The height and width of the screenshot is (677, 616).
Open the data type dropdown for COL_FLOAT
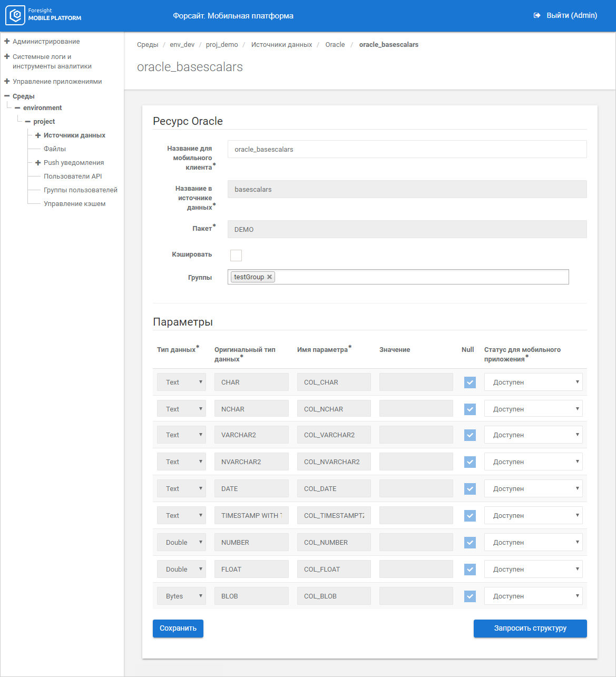point(181,570)
